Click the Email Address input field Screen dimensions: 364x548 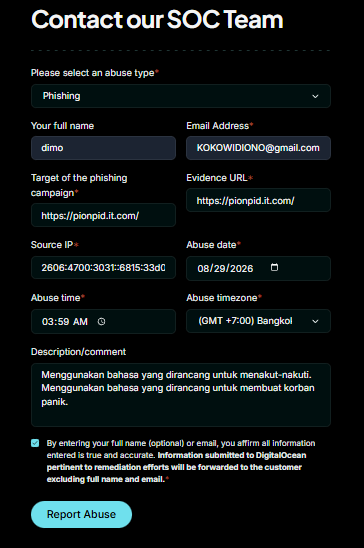click(258, 148)
